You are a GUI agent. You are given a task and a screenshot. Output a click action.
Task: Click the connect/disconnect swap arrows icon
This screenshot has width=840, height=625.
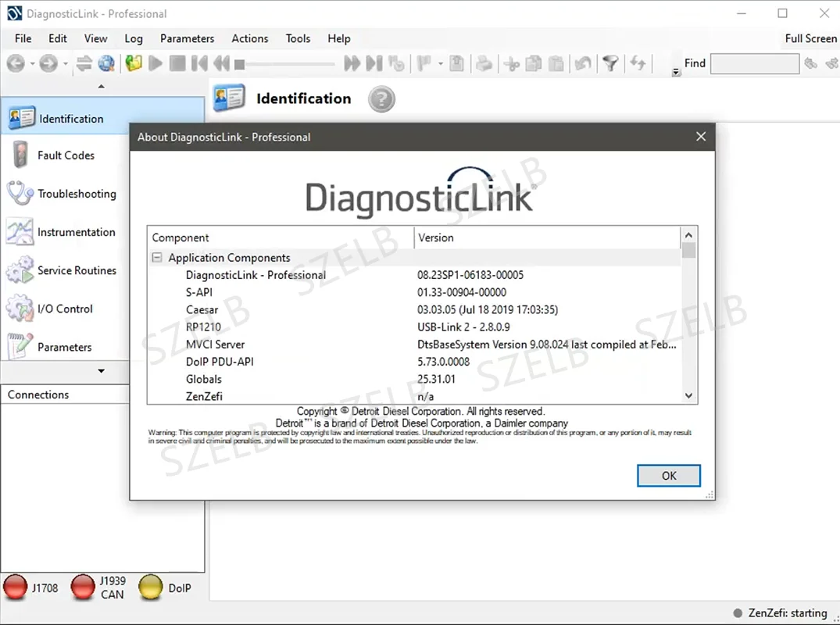click(x=84, y=64)
